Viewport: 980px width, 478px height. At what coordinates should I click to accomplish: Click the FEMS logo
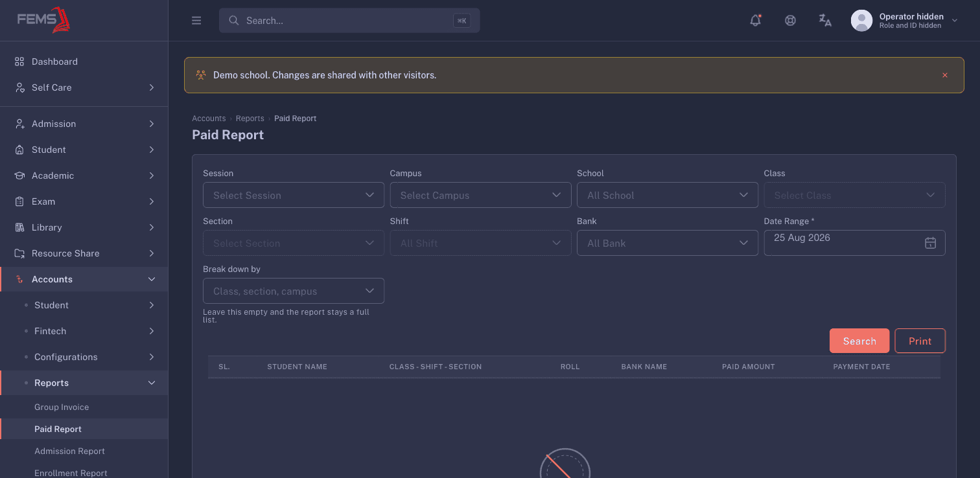[x=43, y=20]
